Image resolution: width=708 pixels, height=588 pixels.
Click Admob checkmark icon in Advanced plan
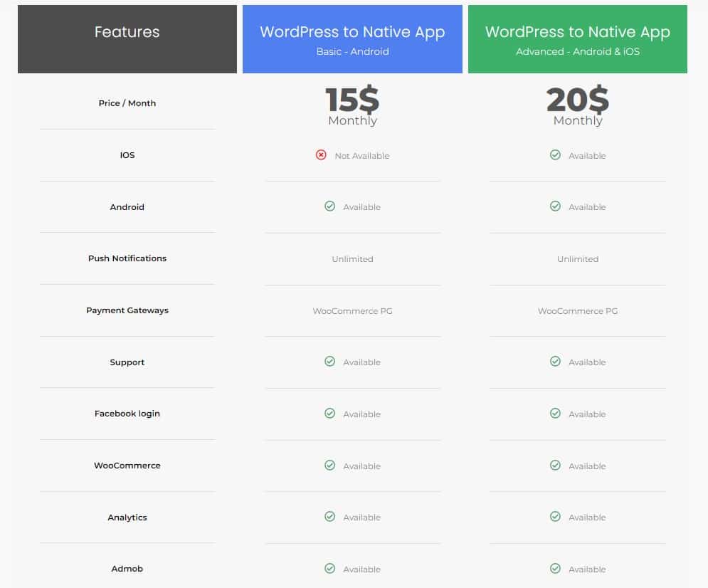tap(555, 569)
